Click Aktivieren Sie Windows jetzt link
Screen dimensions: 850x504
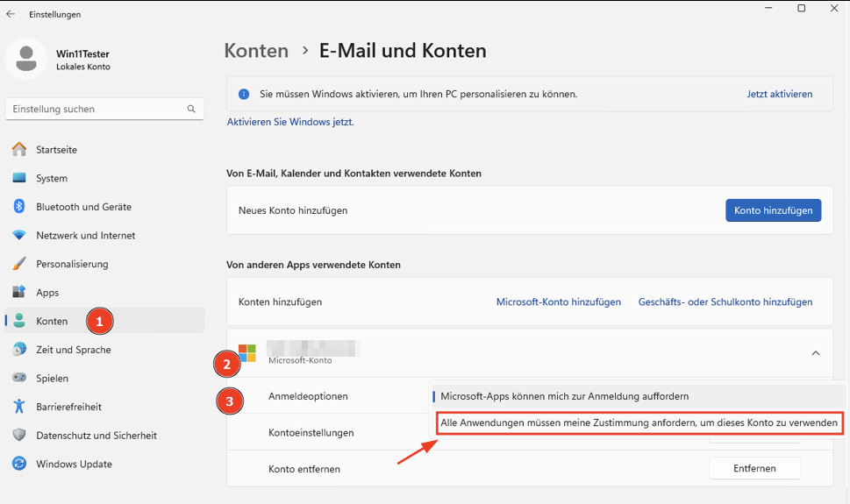[x=290, y=122]
